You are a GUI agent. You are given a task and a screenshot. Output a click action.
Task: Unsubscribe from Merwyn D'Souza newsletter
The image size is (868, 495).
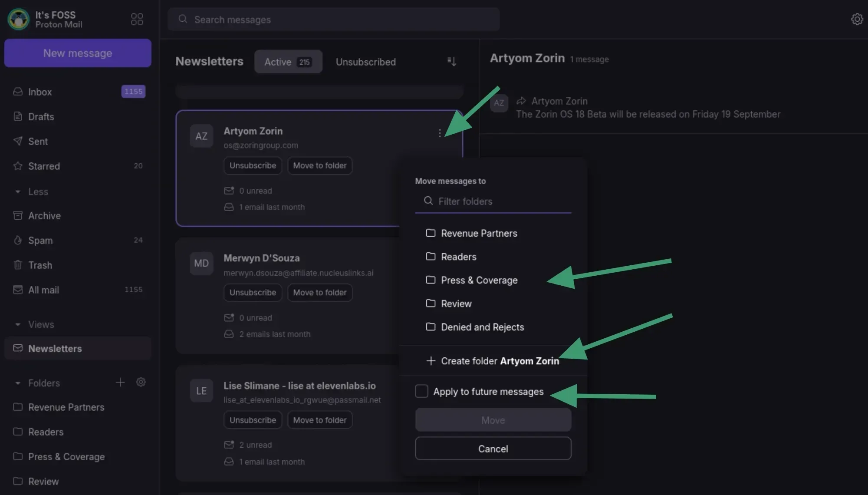tap(253, 293)
